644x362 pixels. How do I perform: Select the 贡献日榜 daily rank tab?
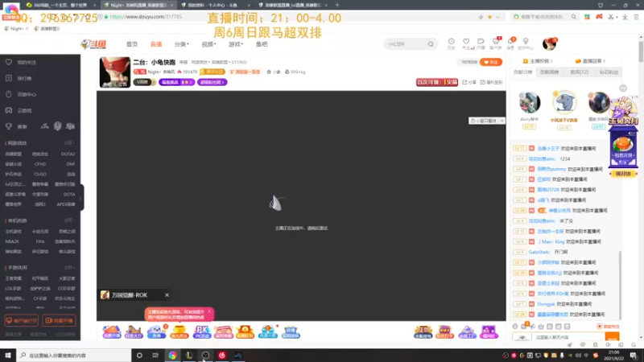522,72
